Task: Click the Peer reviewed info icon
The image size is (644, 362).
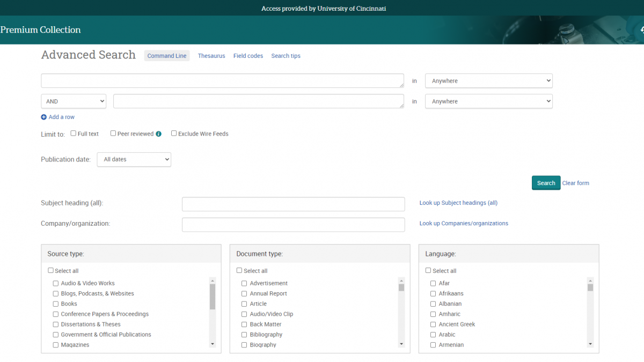Action: (158, 134)
